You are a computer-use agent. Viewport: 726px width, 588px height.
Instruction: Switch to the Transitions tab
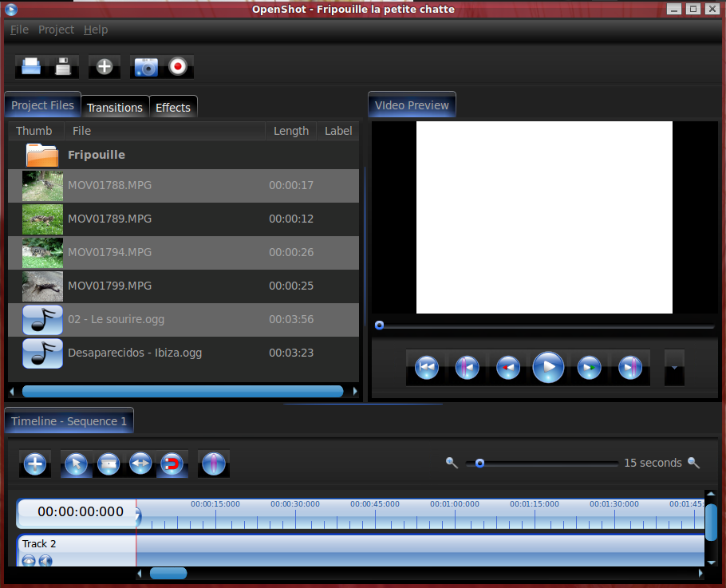point(115,108)
